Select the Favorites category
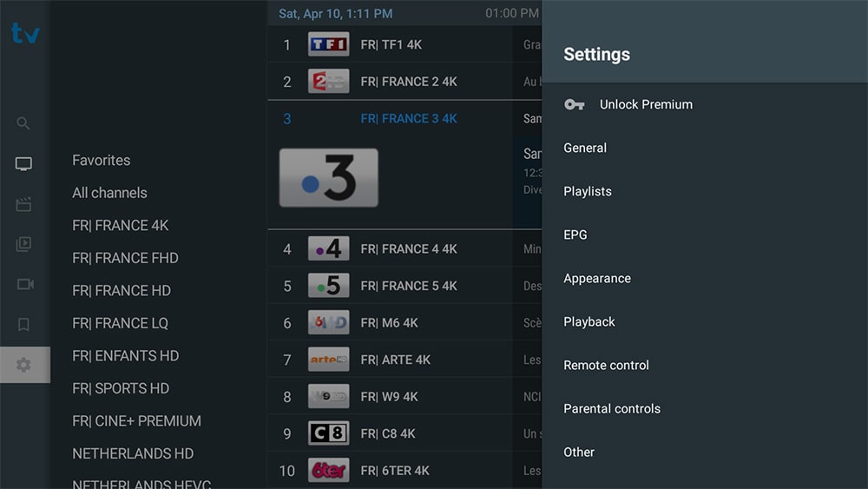Image resolution: width=868 pixels, height=489 pixels. coord(102,161)
